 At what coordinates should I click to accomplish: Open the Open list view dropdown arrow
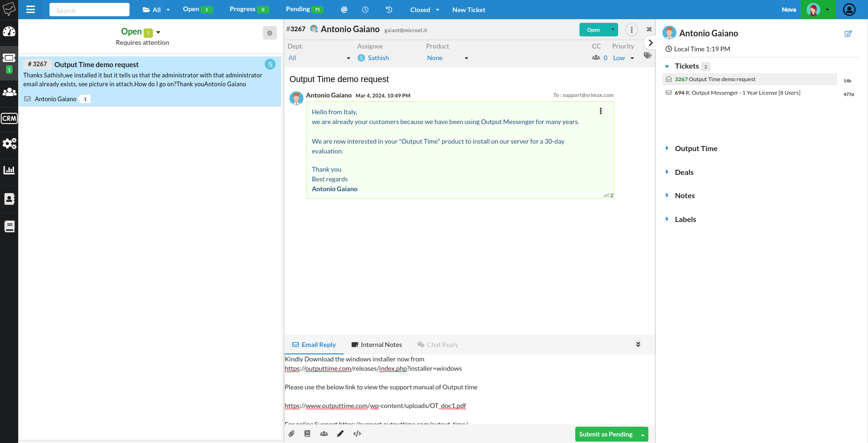coord(158,32)
